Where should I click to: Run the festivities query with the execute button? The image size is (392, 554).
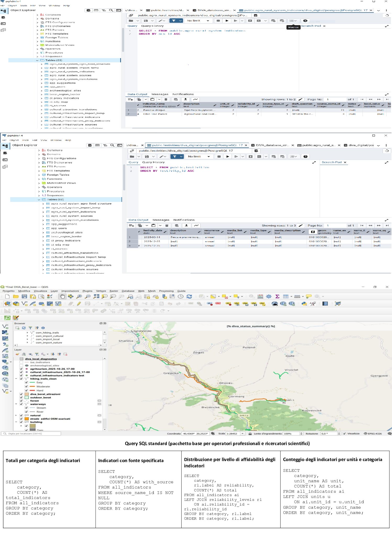228,157
